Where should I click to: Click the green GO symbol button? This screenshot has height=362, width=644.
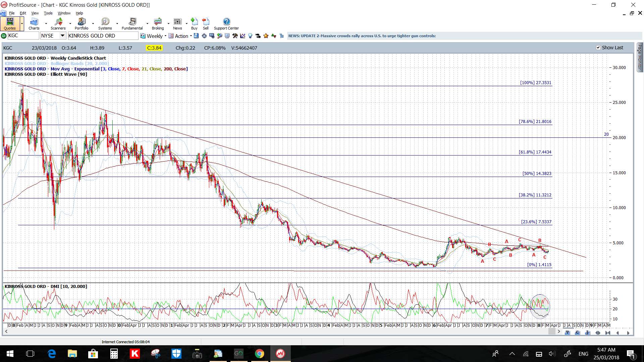coord(4,36)
